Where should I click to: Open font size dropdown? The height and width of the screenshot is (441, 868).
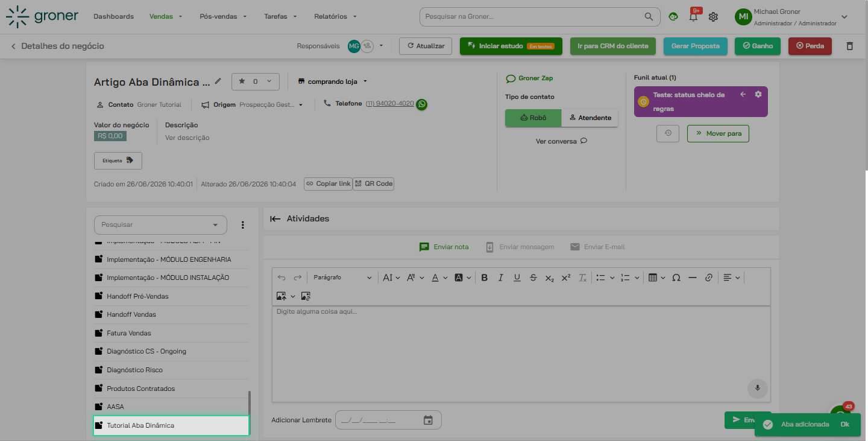click(x=391, y=278)
